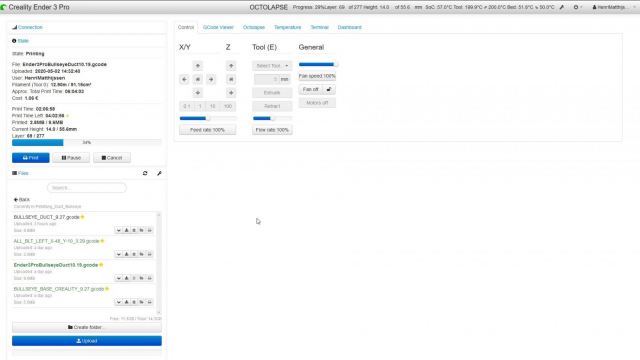Adjust the fan speed slider
The height and width of the screenshot is (360, 640).
pyautogui.click(x=317, y=64)
